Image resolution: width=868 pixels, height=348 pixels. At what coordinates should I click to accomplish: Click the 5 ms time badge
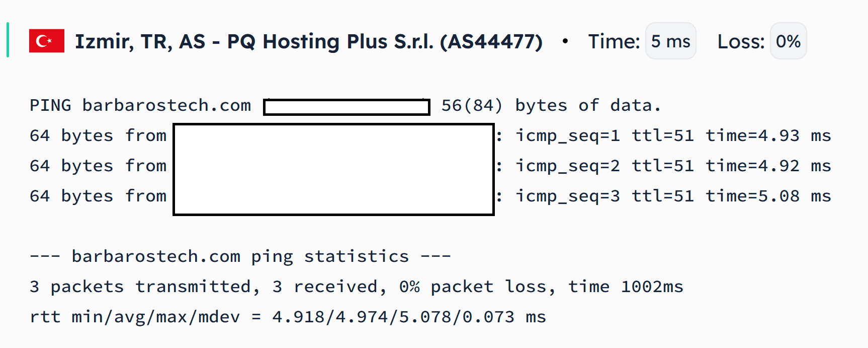[x=671, y=41]
